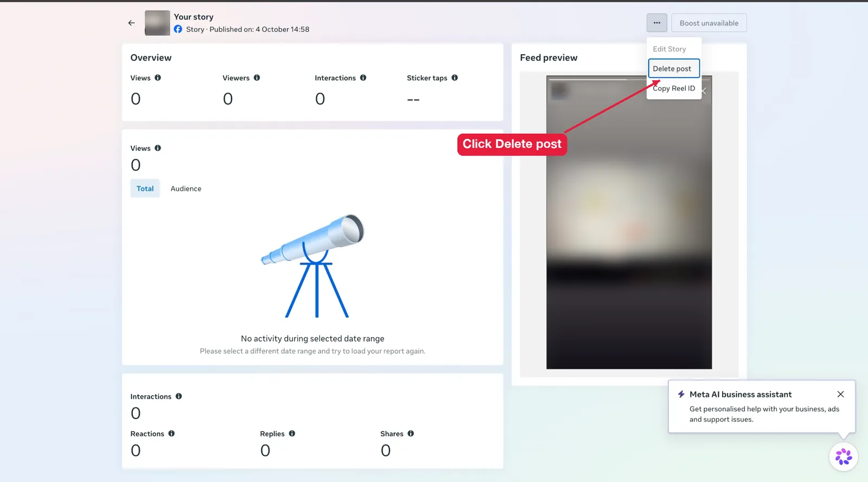Click the Boost unavailable button
The image size is (868, 482).
(709, 23)
